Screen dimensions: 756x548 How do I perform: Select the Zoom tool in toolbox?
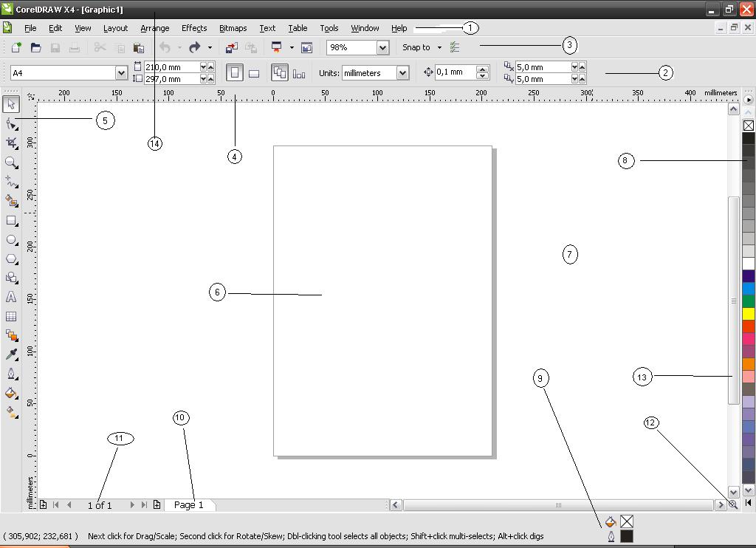11,162
